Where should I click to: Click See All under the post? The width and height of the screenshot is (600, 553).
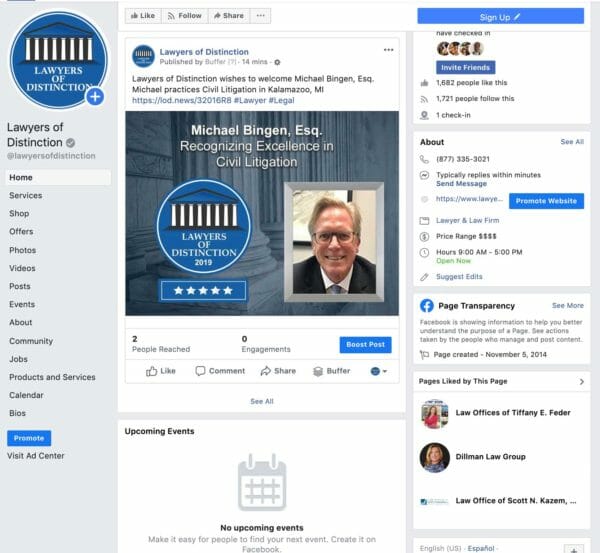pyautogui.click(x=262, y=401)
